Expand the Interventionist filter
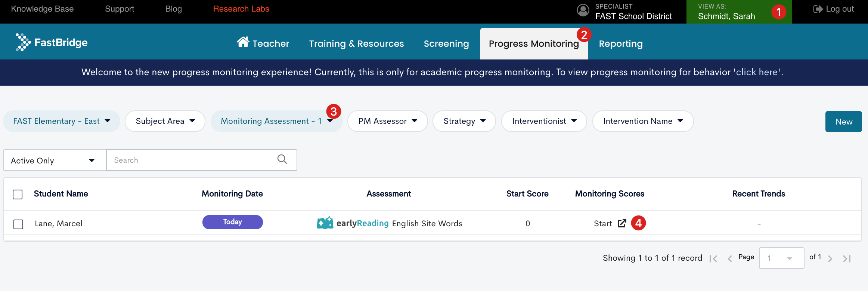868x291 pixels. (x=544, y=121)
